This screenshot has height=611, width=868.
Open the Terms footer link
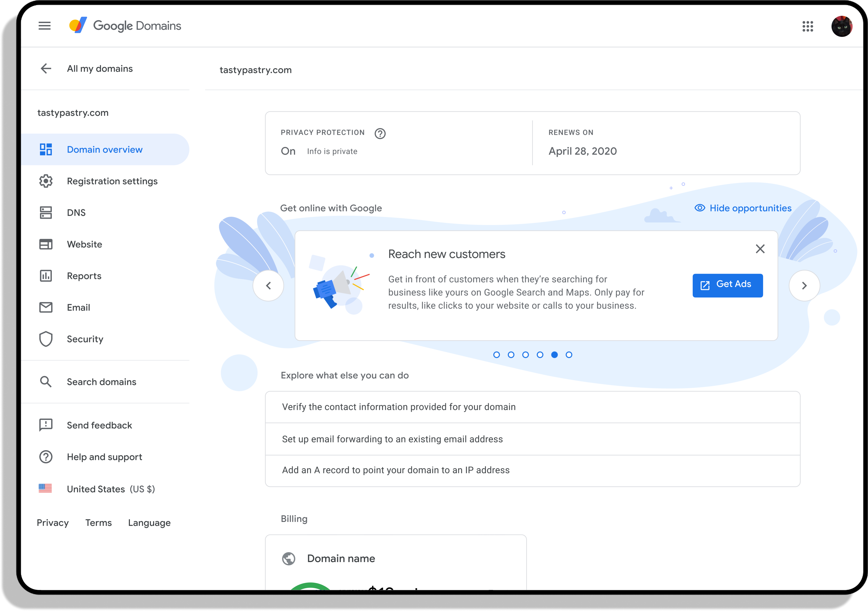pyautogui.click(x=98, y=523)
